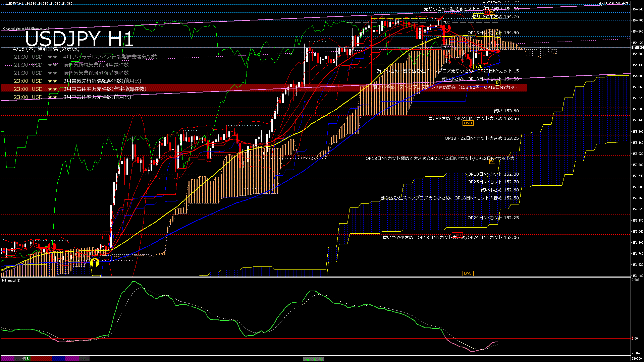Click the label ending with 'OP24日NYカット 152.00'
This screenshot has width=644, height=362.
pos(451,238)
